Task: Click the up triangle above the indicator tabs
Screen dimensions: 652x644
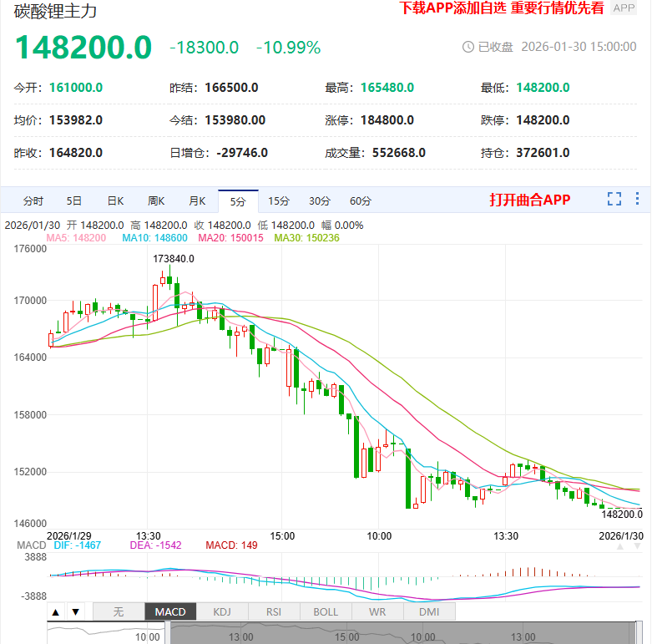Action: click(56, 612)
